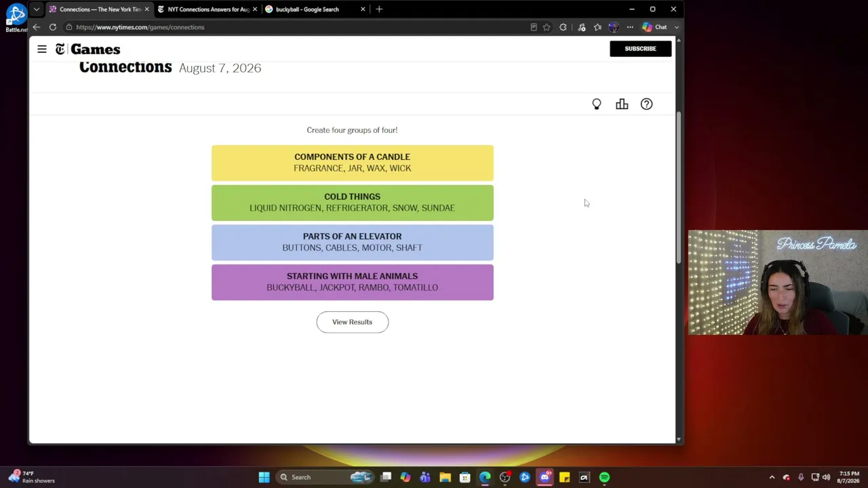Open the Battle.net taskbar icon

524,477
